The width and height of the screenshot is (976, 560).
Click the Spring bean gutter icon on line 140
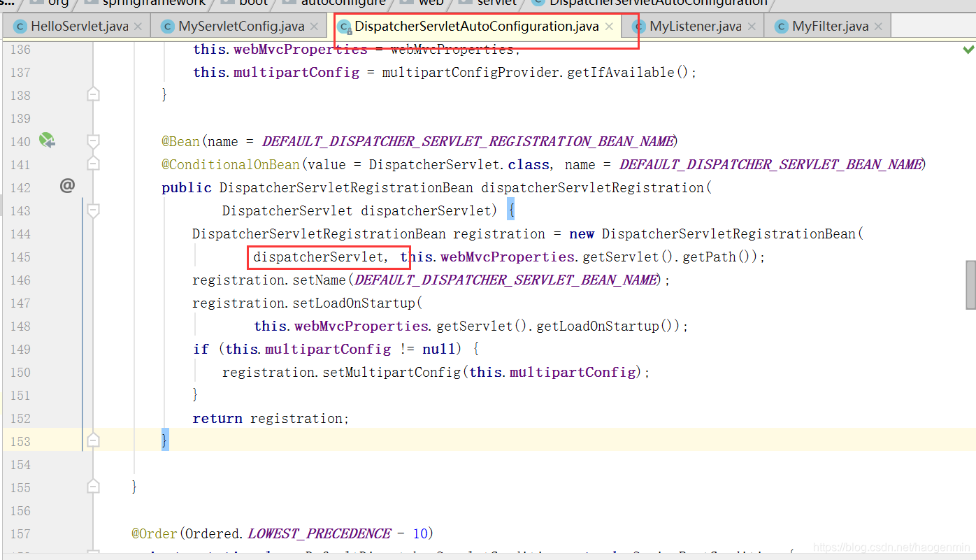46,141
